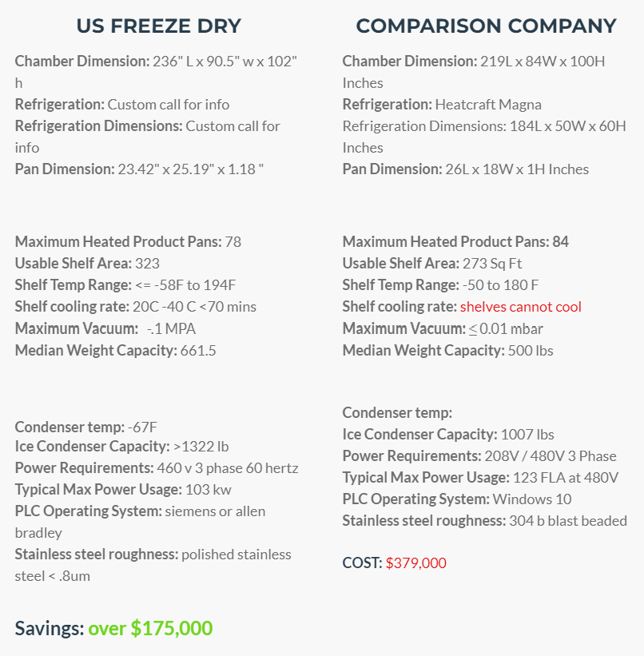Click 'Maximum Heated Product Pans: 78' line

128,242
